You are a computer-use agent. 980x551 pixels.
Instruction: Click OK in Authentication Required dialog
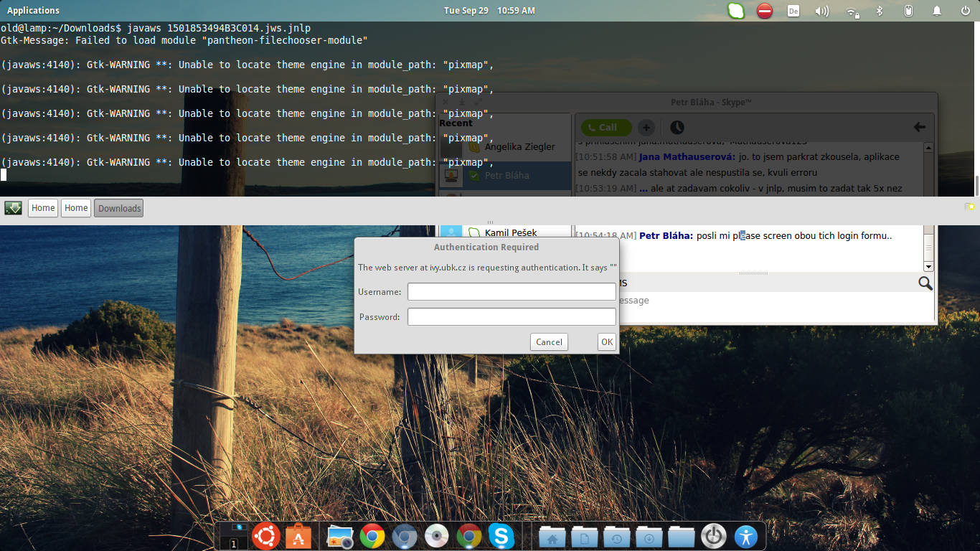click(607, 342)
